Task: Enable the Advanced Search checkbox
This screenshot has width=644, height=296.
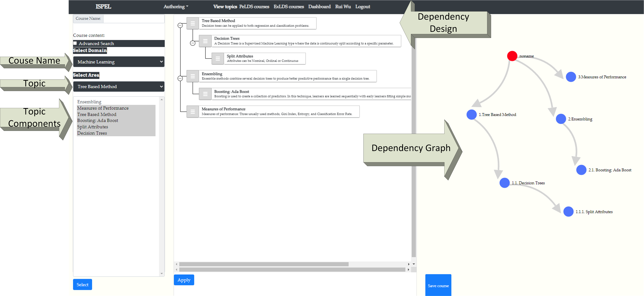Action: point(75,43)
